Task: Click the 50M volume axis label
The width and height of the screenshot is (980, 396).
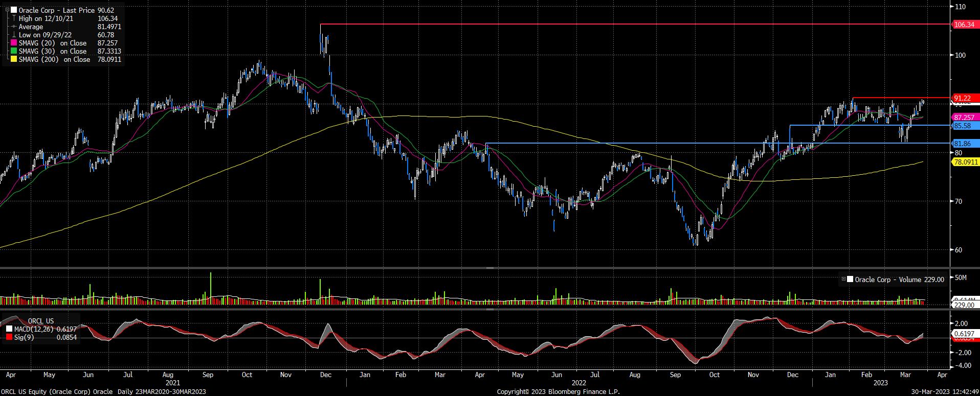Action: [961, 277]
